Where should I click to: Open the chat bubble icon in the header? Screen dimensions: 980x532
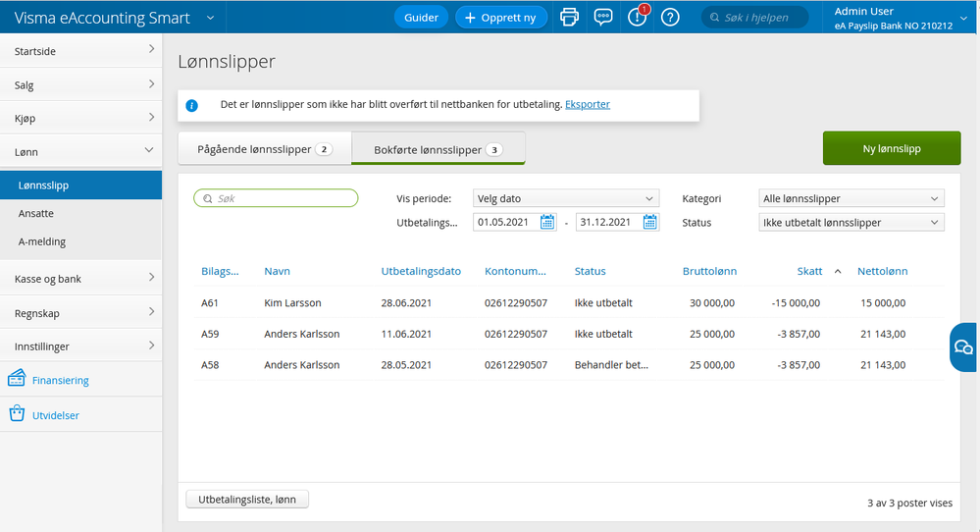pyautogui.click(x=602, y=17)
